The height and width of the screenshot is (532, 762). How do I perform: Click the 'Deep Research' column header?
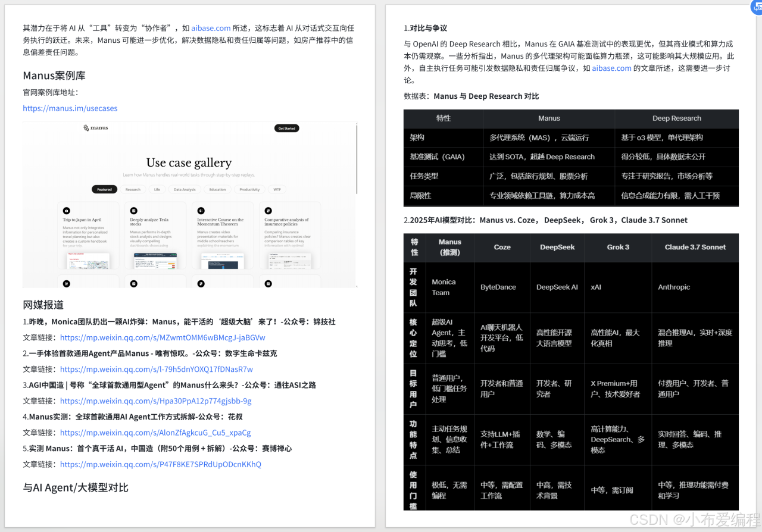tap(677, 118)
